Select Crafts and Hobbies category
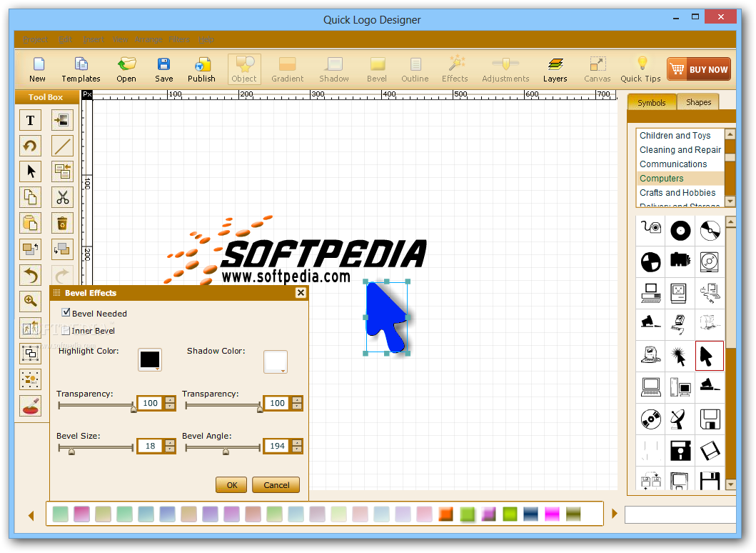This screenshot has height=553, width=756. coord(680,192)
